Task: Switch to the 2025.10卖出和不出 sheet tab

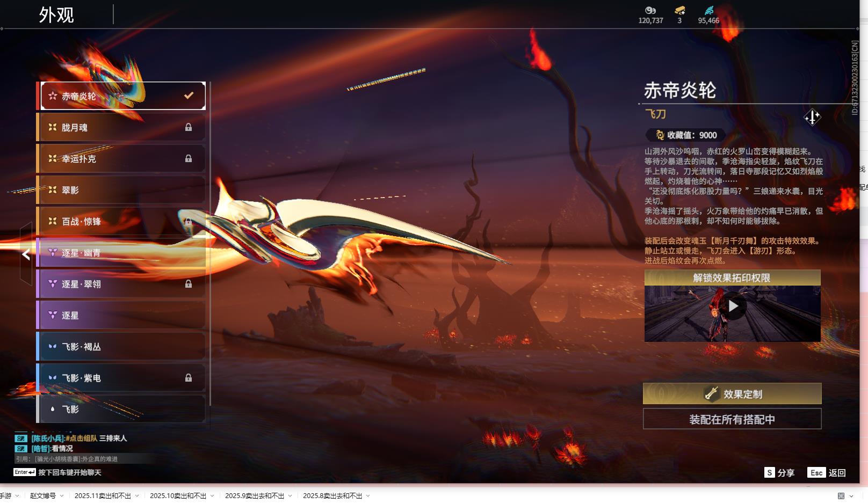Action: coord(178,495)
